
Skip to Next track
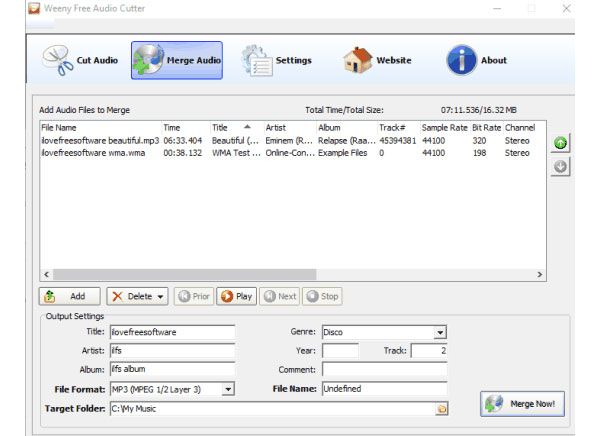pyautogui.click(x=280, y=297)
